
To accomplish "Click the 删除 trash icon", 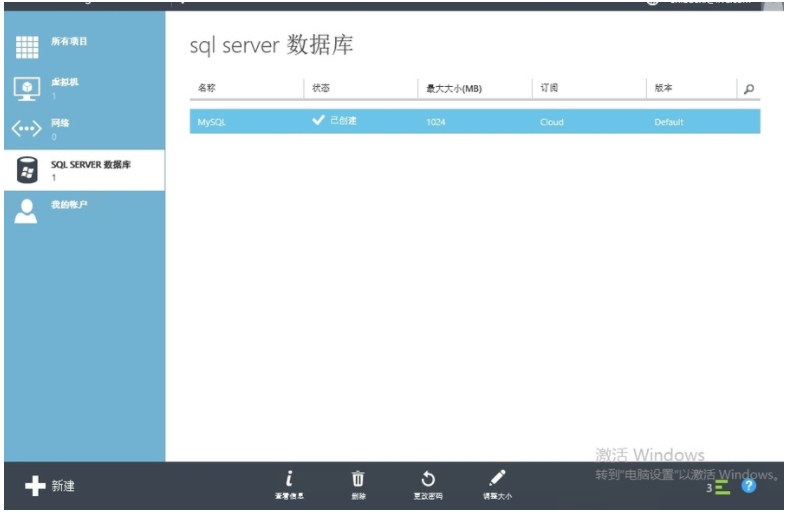I will (358, 478).
